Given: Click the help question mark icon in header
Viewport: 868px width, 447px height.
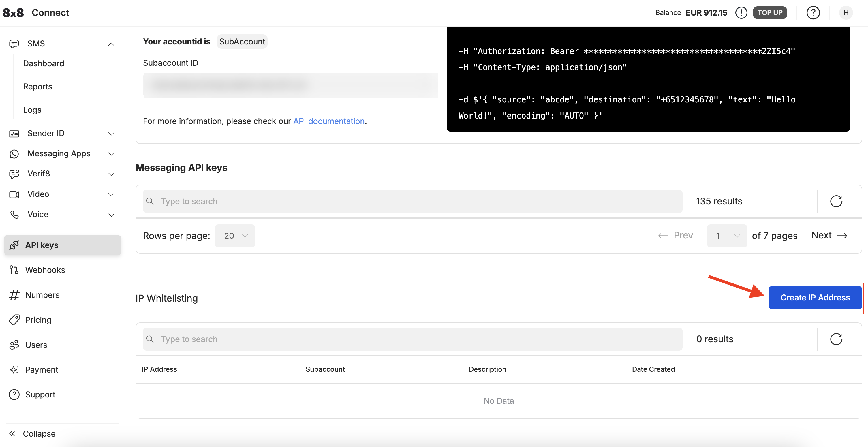Looking at the screenshot, I should (813, 13).
